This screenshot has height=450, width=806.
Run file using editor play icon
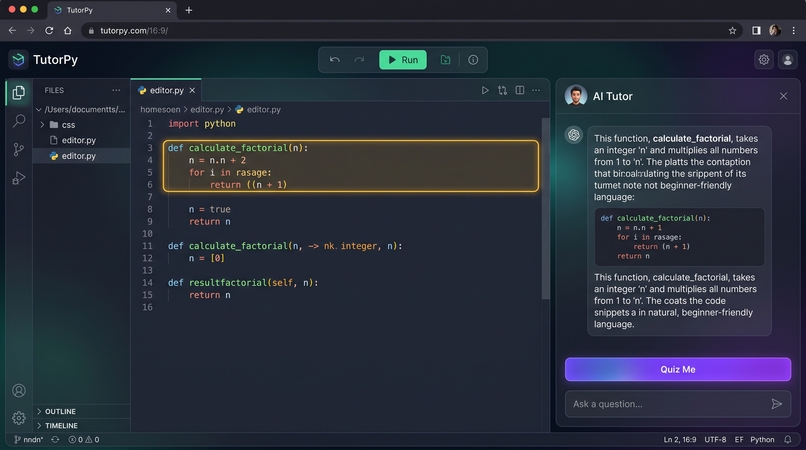pyautogui.click(x=485, y=90)
